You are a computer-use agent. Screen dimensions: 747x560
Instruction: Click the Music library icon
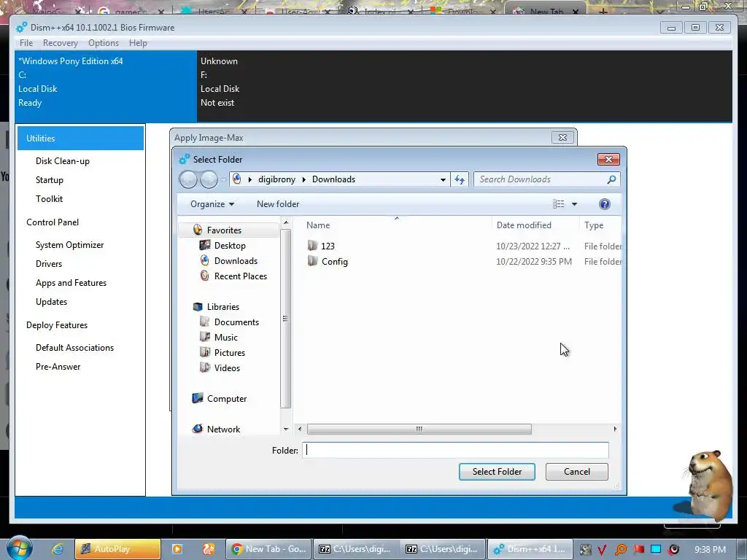pyautogui.click(x=205, y=337)
